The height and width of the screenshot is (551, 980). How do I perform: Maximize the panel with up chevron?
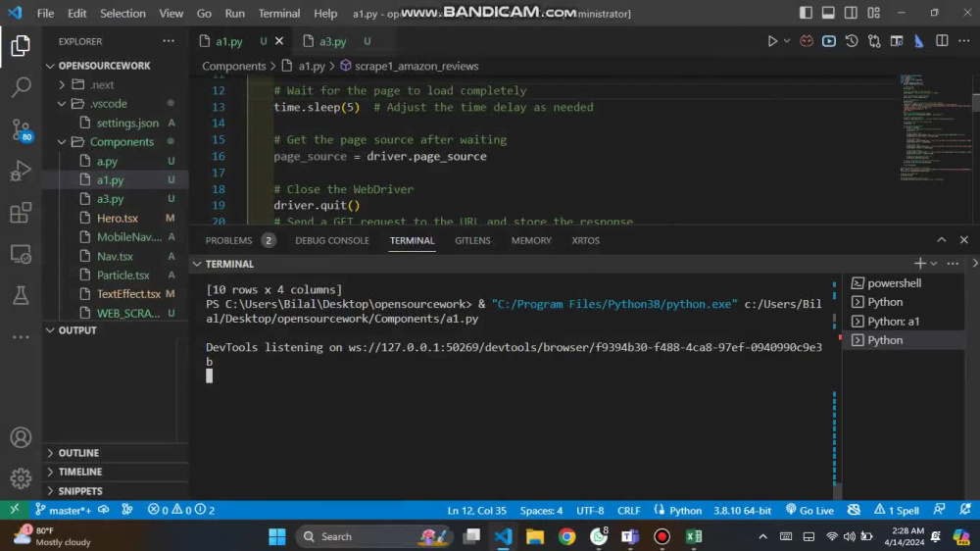pos(941,240)
